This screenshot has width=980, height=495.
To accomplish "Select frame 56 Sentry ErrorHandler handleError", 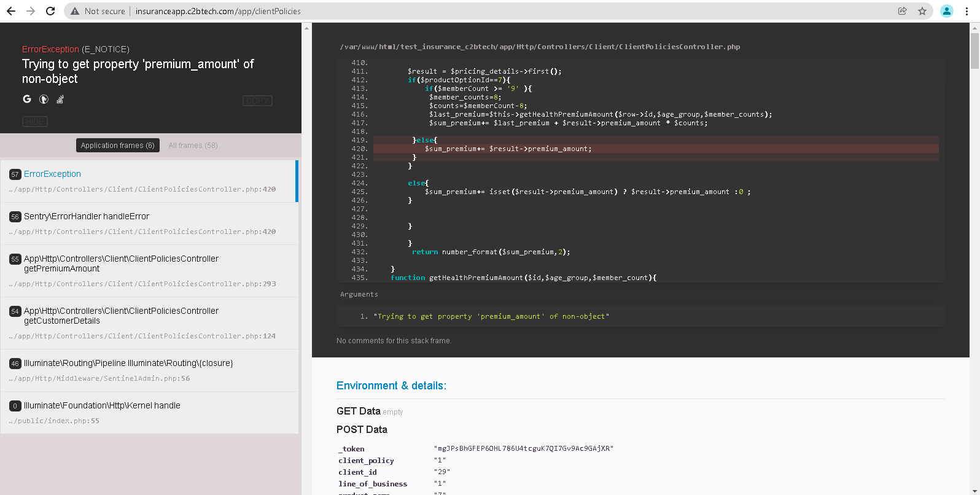I will point(149,224).
